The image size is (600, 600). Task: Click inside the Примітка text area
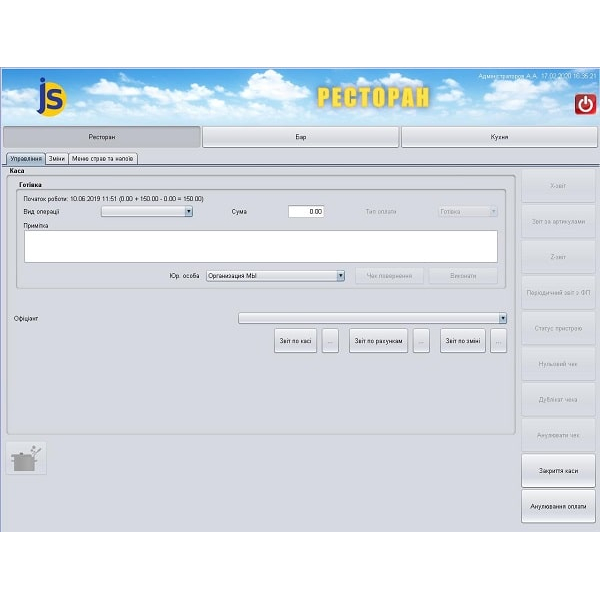[x=260, y=246]
